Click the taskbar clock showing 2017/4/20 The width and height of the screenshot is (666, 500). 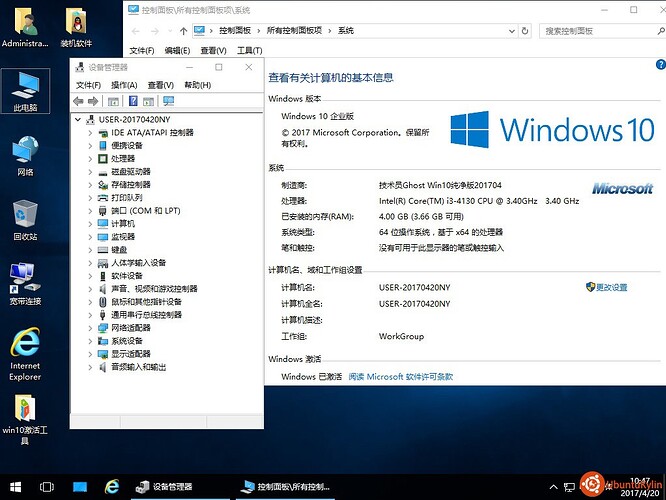coord(640,487)
